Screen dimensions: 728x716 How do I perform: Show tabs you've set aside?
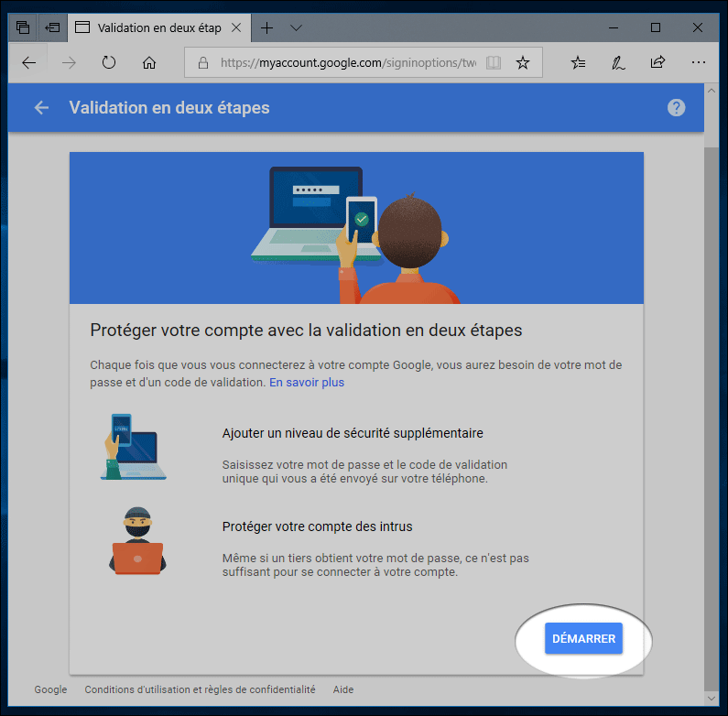pyautogui.click(x=23, y=27)
